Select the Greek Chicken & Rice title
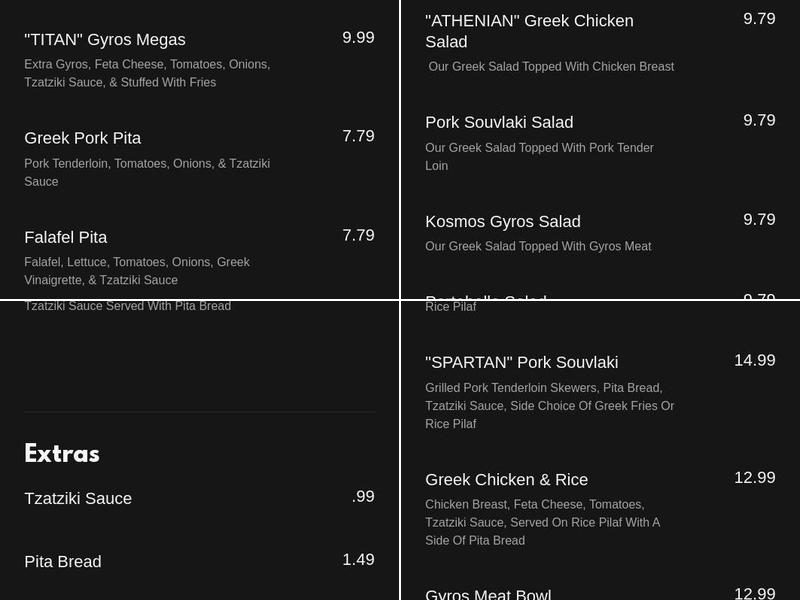Viewport: 800px width, 600px height. [x=507, y=479]
